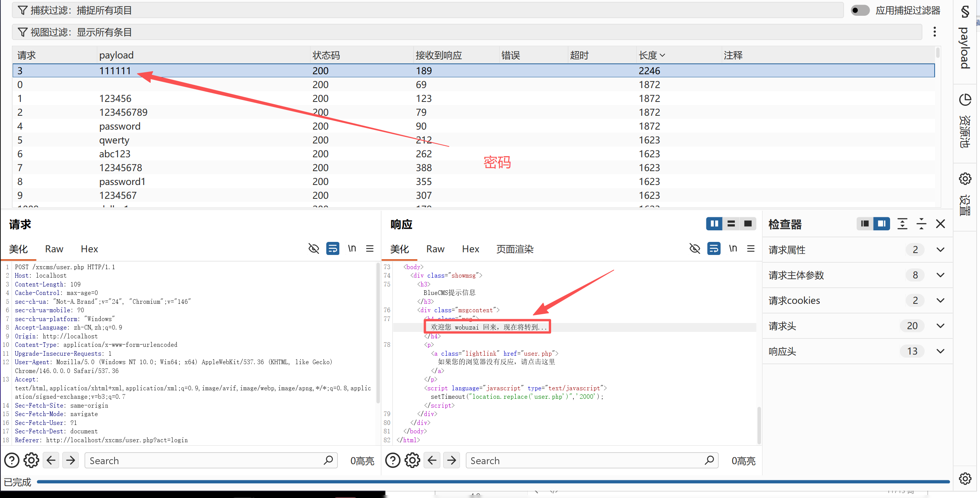
Task: Click the inspector expand-all icon
Action: pos(902,224)
